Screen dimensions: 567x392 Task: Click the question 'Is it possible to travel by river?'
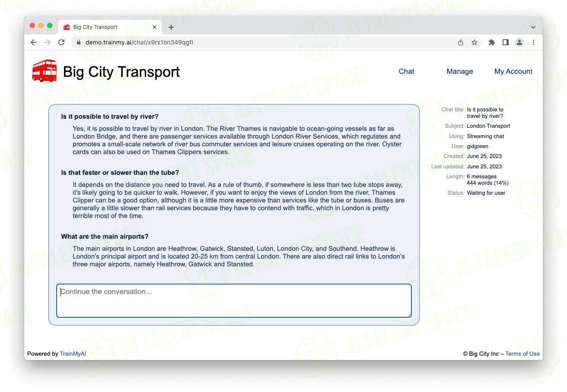click(x=110, y=117)
